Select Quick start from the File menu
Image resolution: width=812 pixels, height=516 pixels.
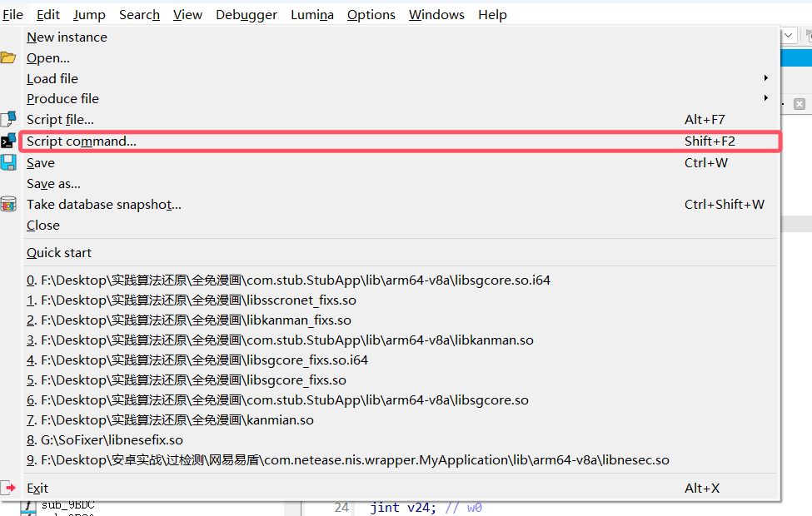pos(58,252)
